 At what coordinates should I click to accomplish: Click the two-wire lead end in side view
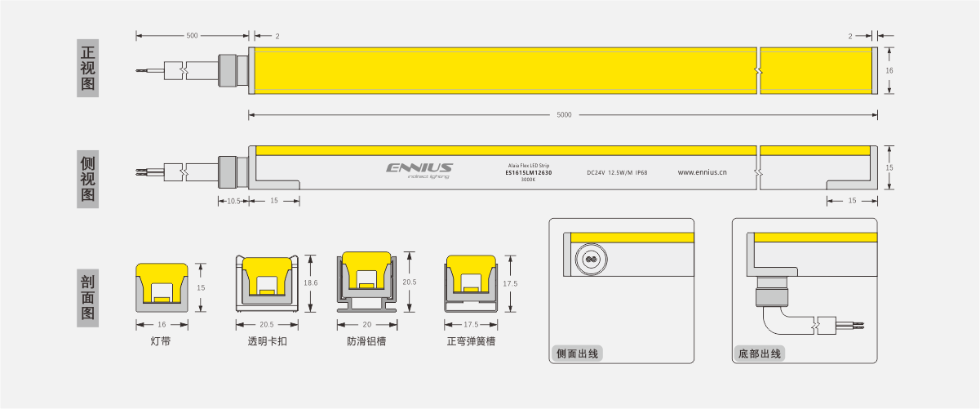147,173
